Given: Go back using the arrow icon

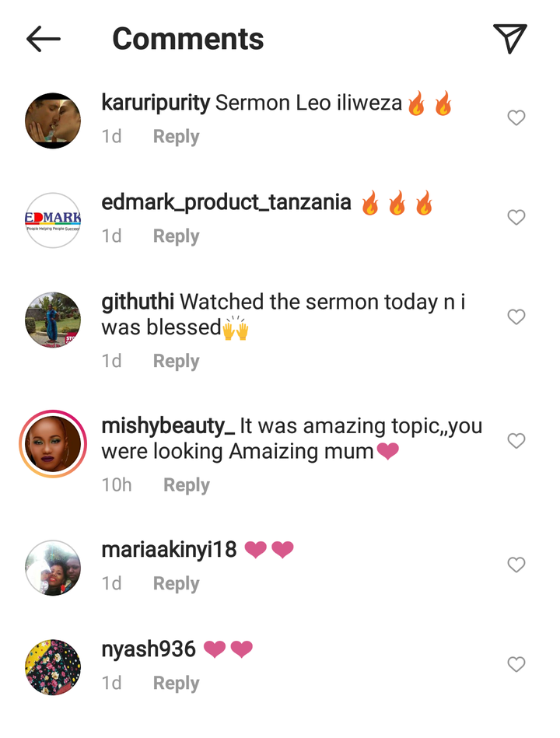Looking at the screenshot, I should point(44,39).
